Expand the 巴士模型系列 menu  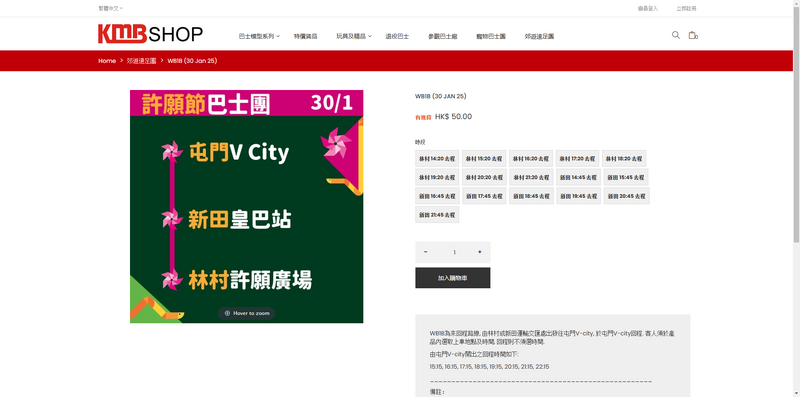(x=259, y=37)
